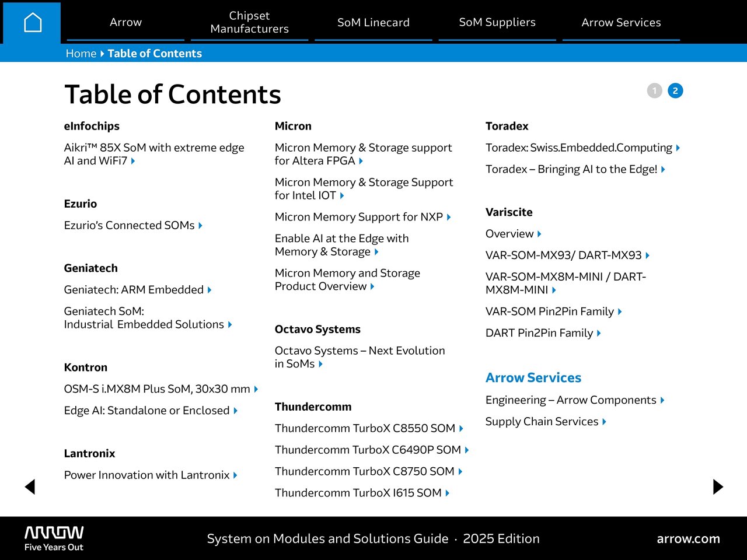Jump to page 1 indicator

[x=655, y=90]
